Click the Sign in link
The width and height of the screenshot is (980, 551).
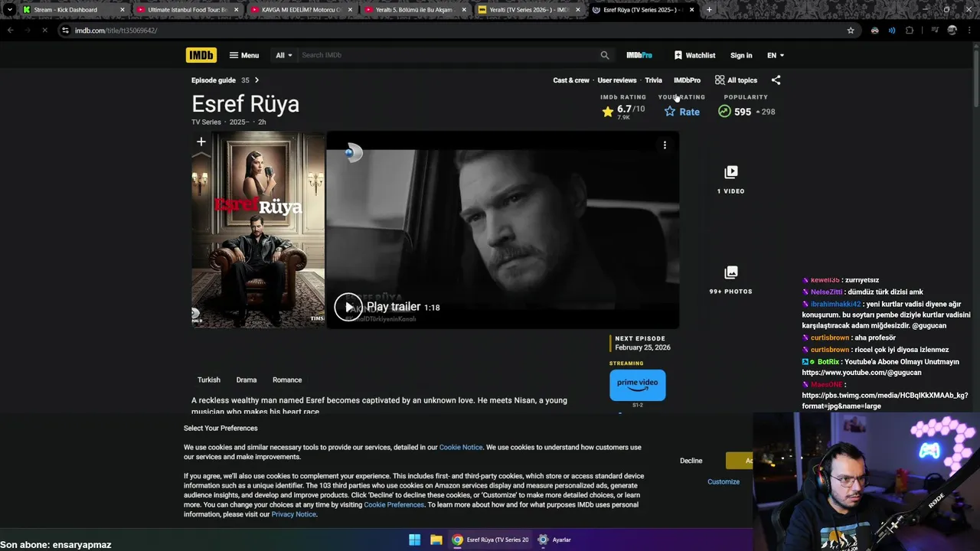coord(741,55)
